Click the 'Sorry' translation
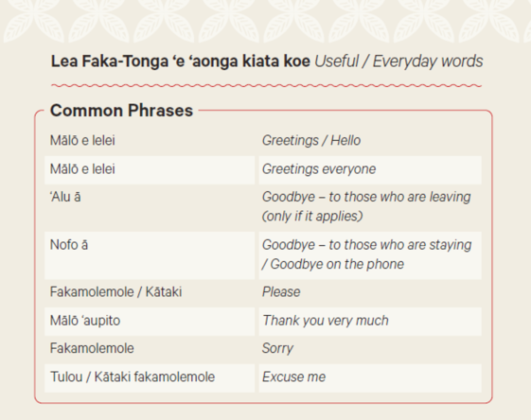Screen dimensions: 531x420 [277, 348]
